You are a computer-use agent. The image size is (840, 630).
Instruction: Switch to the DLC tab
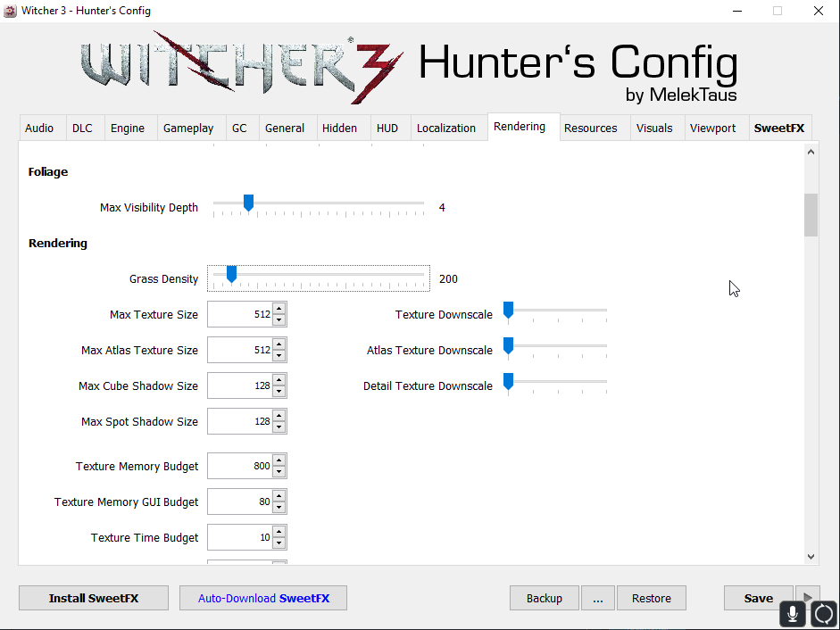click(82, 128)
